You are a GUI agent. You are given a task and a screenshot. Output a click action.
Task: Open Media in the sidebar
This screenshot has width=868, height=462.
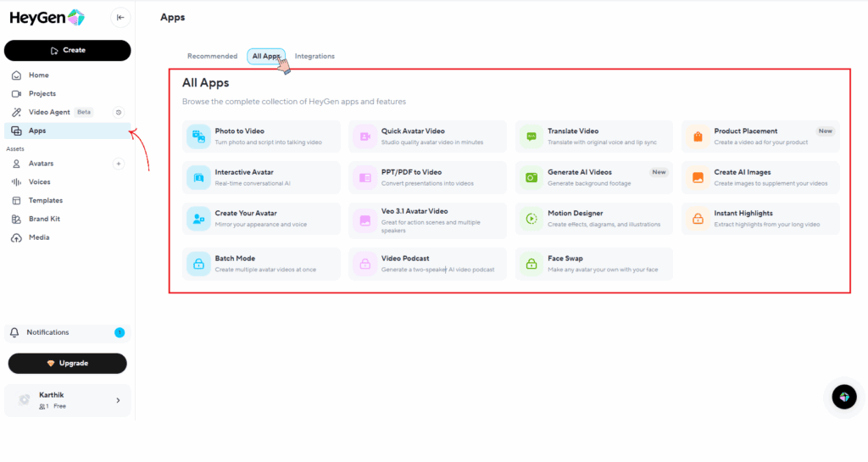[x=68, y=238]
